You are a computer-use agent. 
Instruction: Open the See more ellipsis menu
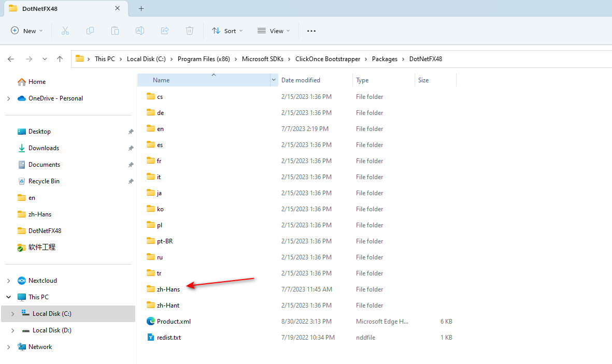pos(311,31)
